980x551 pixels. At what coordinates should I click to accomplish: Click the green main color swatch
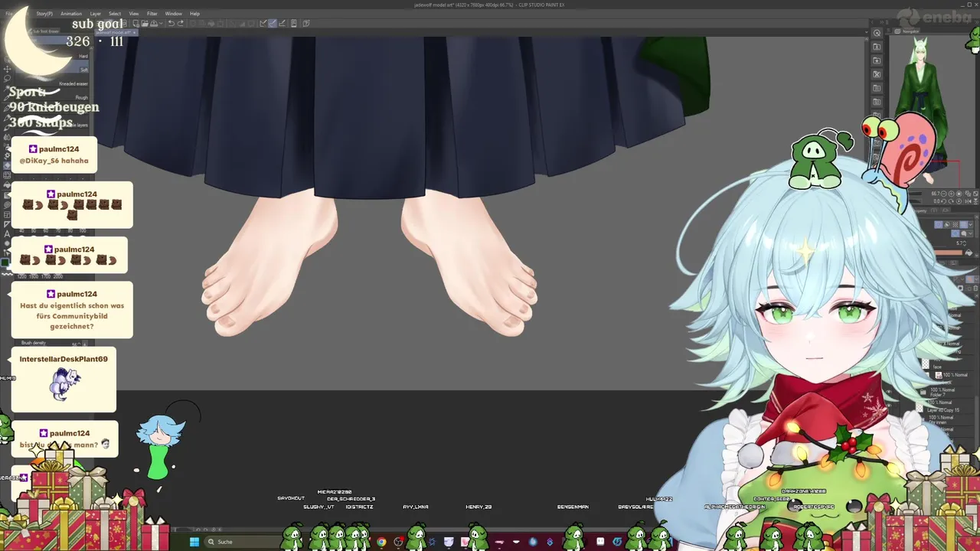(x=5, y=262)
